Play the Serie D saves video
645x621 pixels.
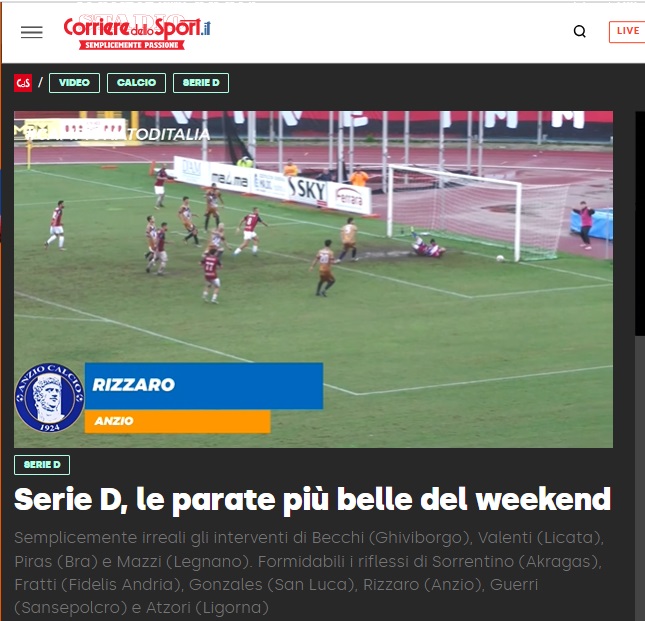[313, 279]
